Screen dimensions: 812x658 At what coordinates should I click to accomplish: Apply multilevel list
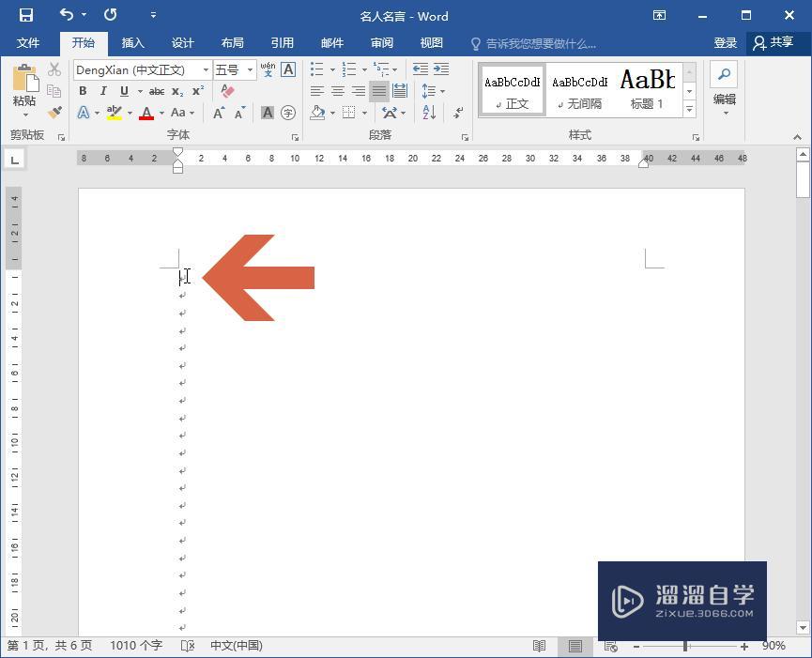(x=382, y=69)
